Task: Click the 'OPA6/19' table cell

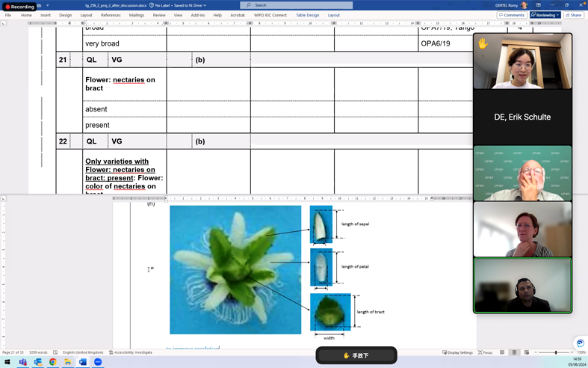Action: [445, 43]
